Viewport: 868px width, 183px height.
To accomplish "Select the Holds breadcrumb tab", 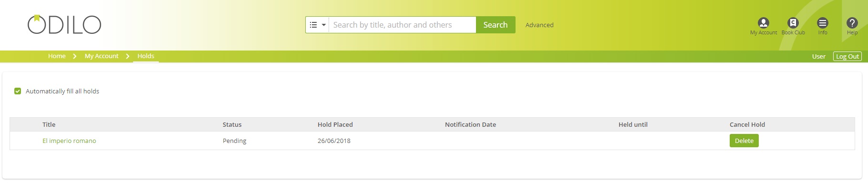I will tap(146, 56).
